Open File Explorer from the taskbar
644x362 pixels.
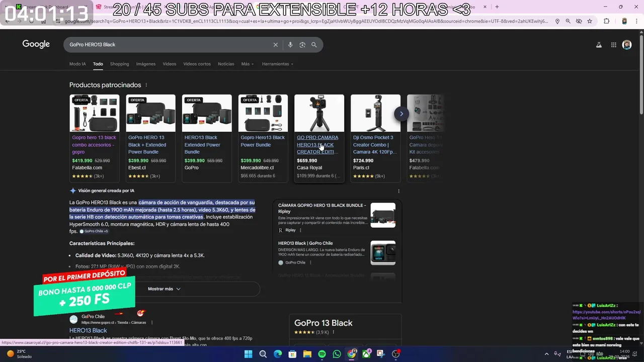[x=307, y=354]
